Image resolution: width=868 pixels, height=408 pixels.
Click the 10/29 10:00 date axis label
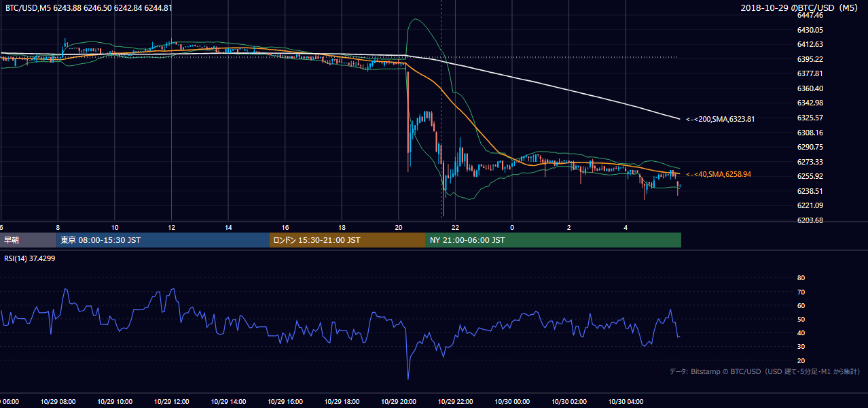coord(115,401)
